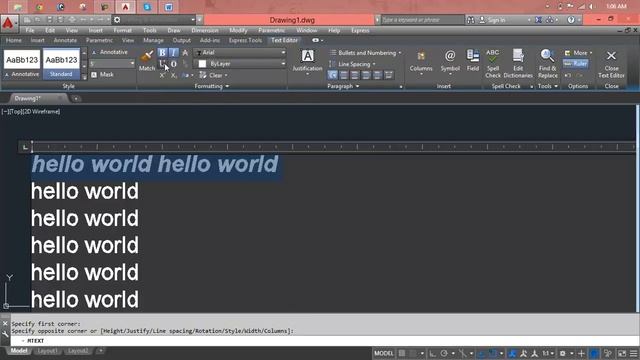Click the AutoCAD application logo button
This screenshot has width=640, height=360.
(8, 23)
